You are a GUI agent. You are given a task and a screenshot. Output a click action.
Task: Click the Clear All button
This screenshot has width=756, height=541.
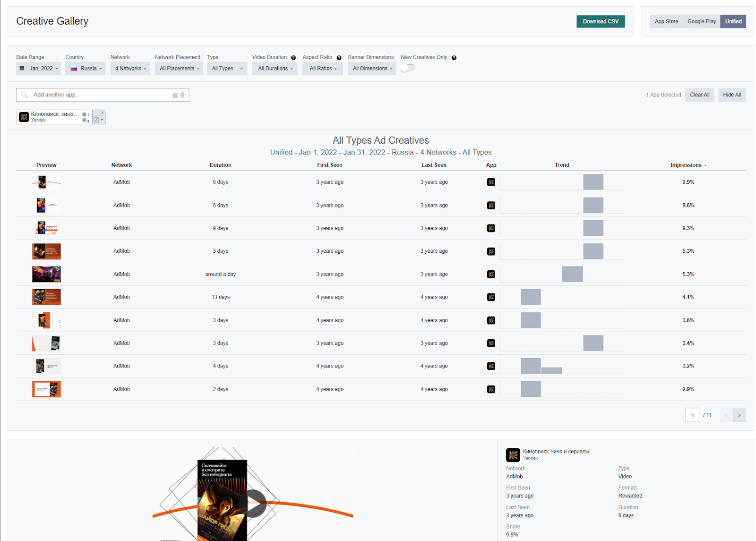pos(700,95)
